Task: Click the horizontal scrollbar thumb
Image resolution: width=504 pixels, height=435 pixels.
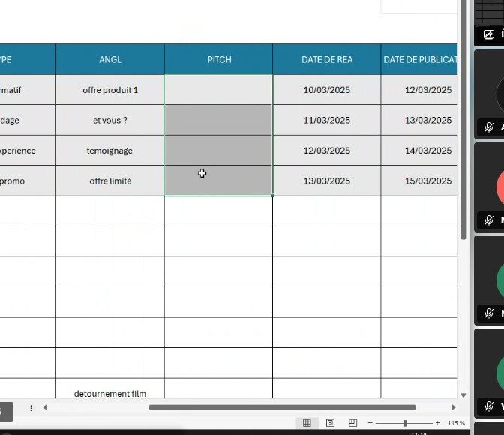Action: (x=281, y=407)
